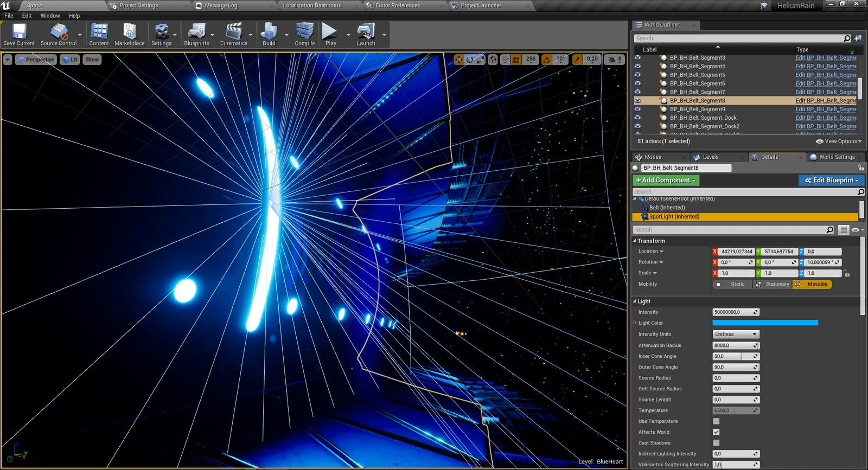Open the Cinematics toolbar icon

coord(234,35)
